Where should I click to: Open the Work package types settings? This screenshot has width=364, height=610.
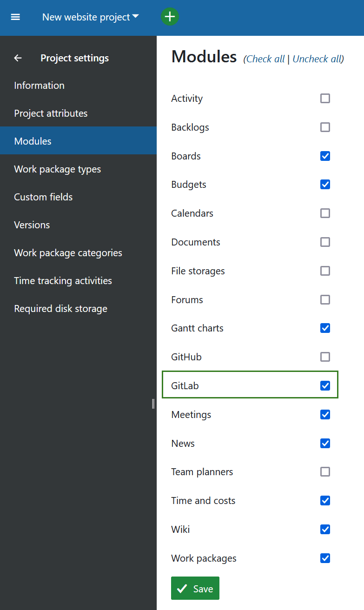tap(57, 169)
